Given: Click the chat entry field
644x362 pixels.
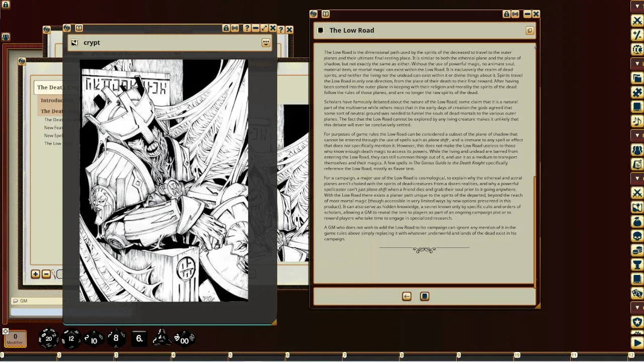Looking at the screenshot, I should coord(37,312).
